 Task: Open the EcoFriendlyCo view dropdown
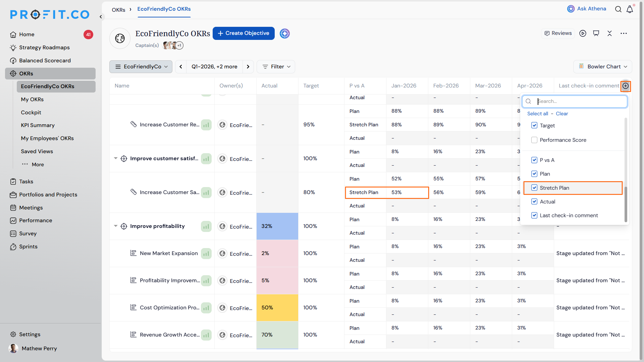[141, 67]
